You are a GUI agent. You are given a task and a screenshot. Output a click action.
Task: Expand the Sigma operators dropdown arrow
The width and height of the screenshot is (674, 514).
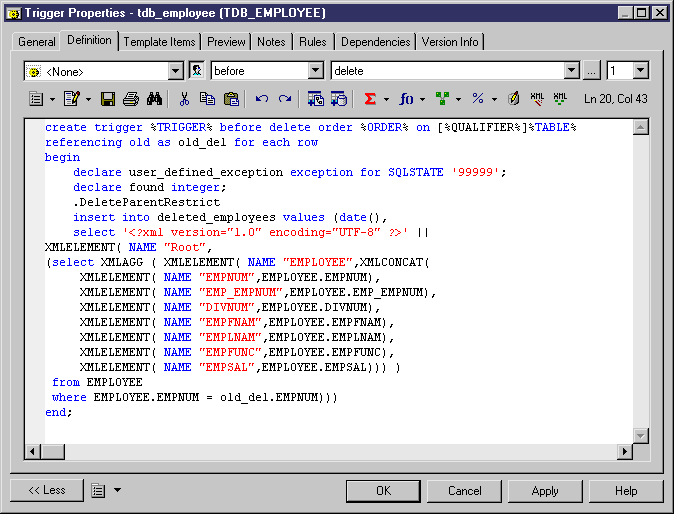(386, 99)
